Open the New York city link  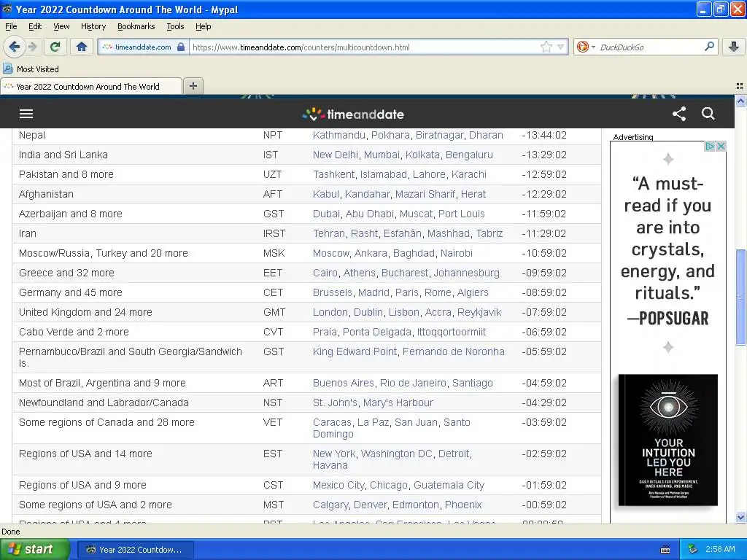click(x=334, y=454)
